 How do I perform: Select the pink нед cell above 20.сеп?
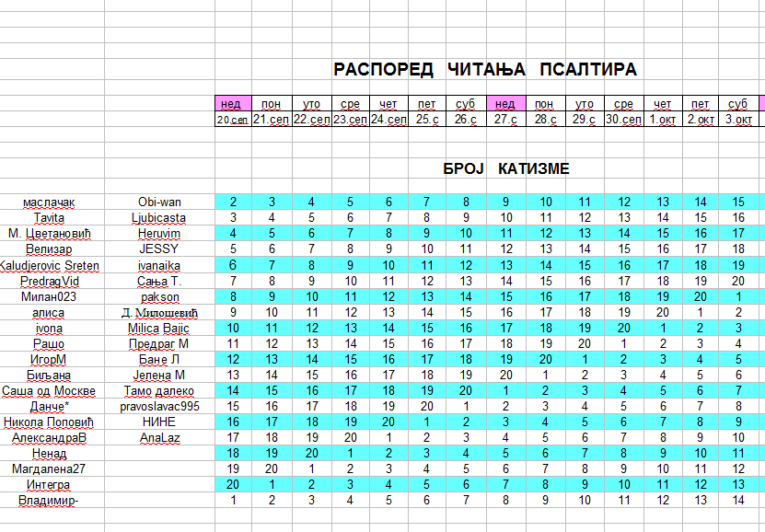pos(233,103)
